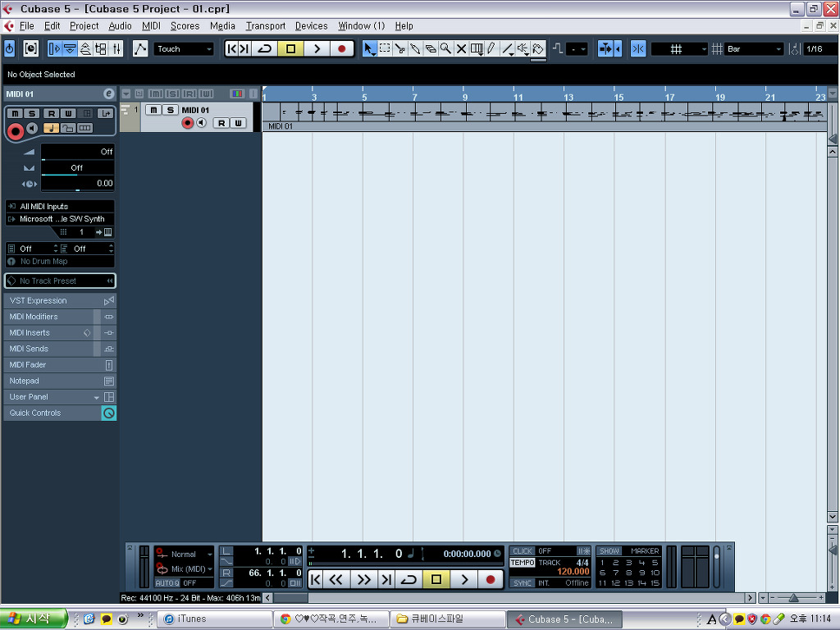Toggle the Autoscroll button

pos(605,48)
